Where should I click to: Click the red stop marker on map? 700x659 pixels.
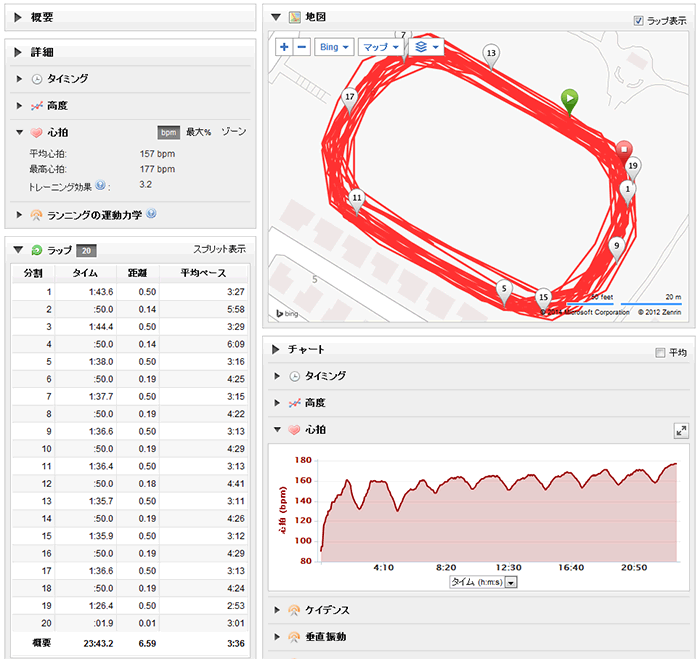pyautogui.click(x=624, y=150)
